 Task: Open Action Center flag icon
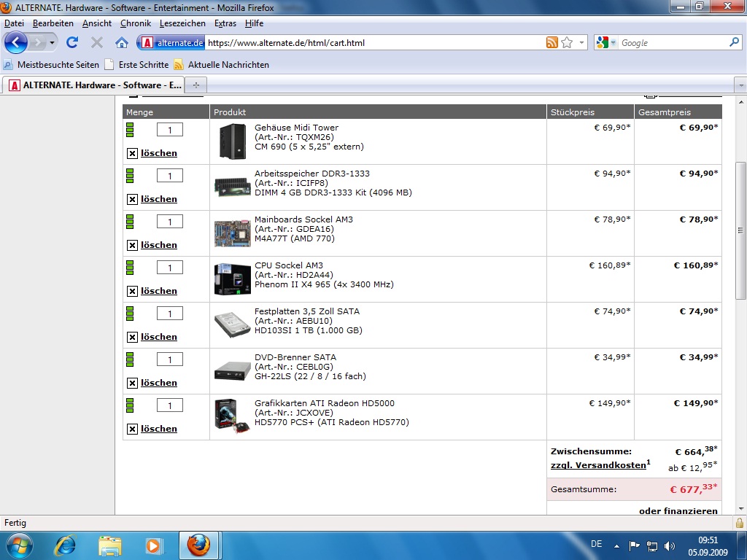[x=634, y=546]
